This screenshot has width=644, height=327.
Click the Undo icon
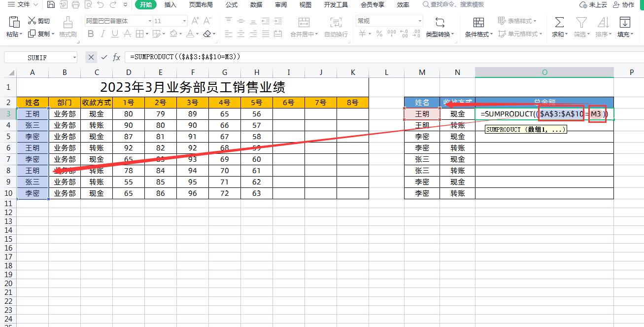click(x=101, y=5)
